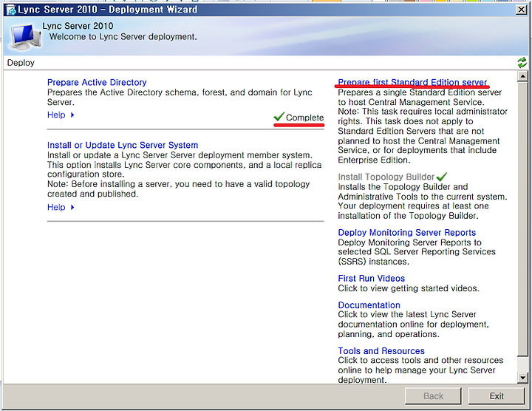Click the 'Lync Server 2010' header title
532x411 pixels.
pyautogui.click(x=78, y=26)
